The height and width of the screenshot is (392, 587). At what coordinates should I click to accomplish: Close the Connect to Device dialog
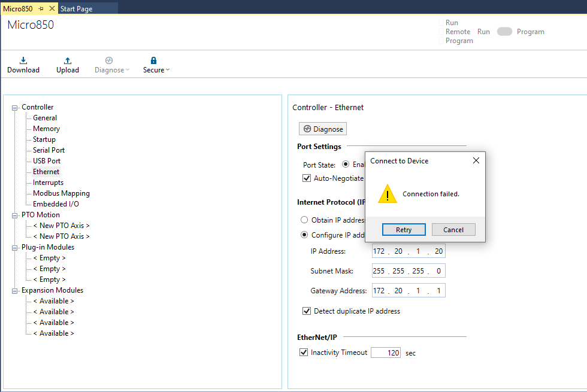tap(476, 160)
